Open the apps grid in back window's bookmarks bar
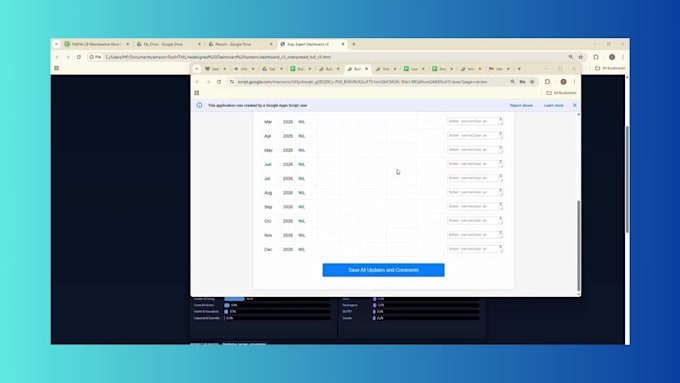Screen dimensions: 680x383 click(56, 68)
